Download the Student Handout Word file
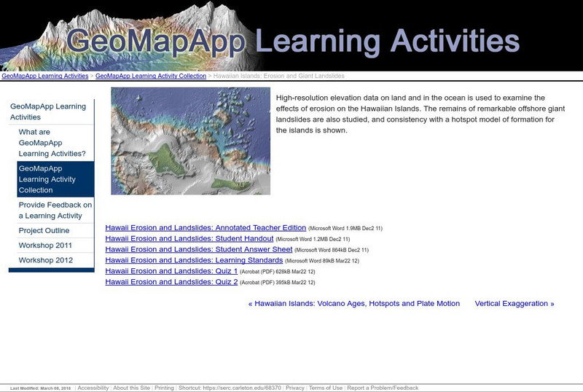The height and width of the screenshot is (392, 583). [x=189, y=238]
